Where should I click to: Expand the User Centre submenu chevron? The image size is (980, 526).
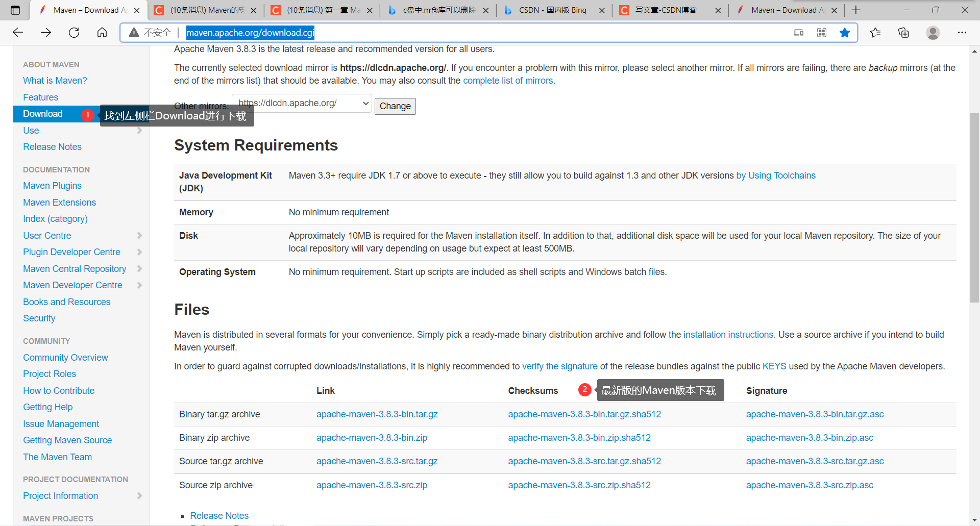point(139,236)
